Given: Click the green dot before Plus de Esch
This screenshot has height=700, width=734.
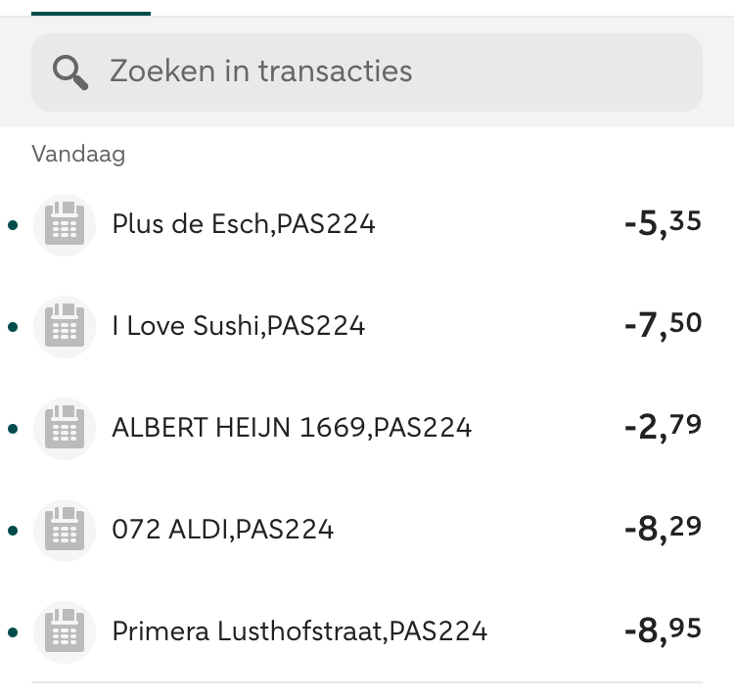Looking at the screenshot, I should [x=12, y=225].
